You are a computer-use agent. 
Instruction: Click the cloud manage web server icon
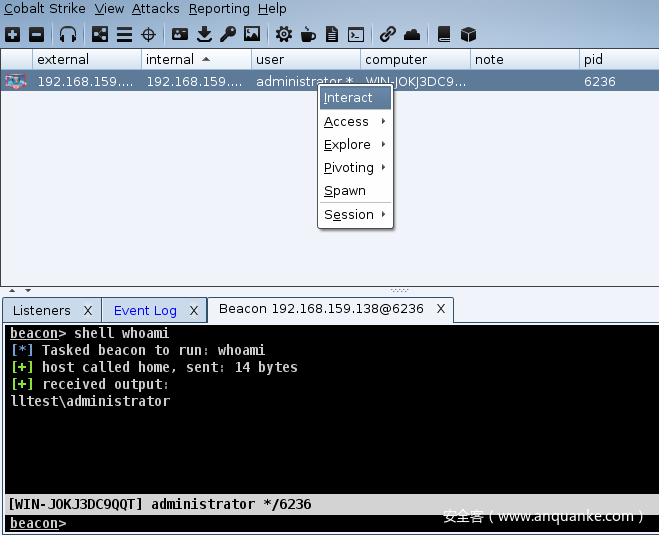[x=412, y=34]
